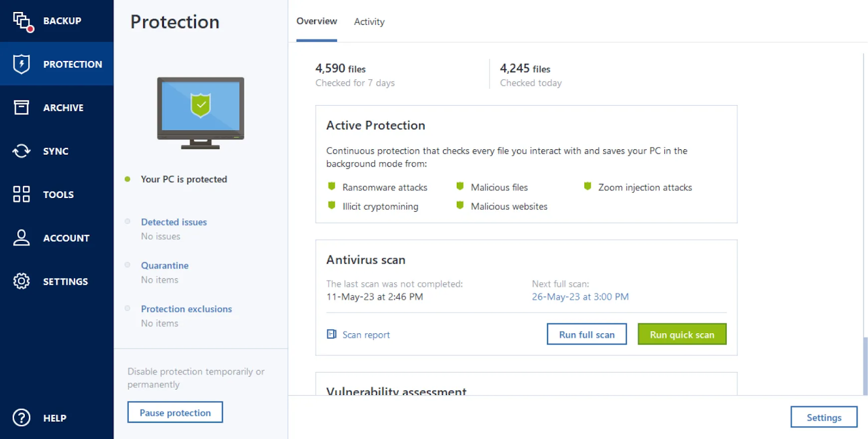Viewport: 868px width, 439px height.
Task: Click the Zoom injection attacks shield icon
Action: (x=588, y=187)
